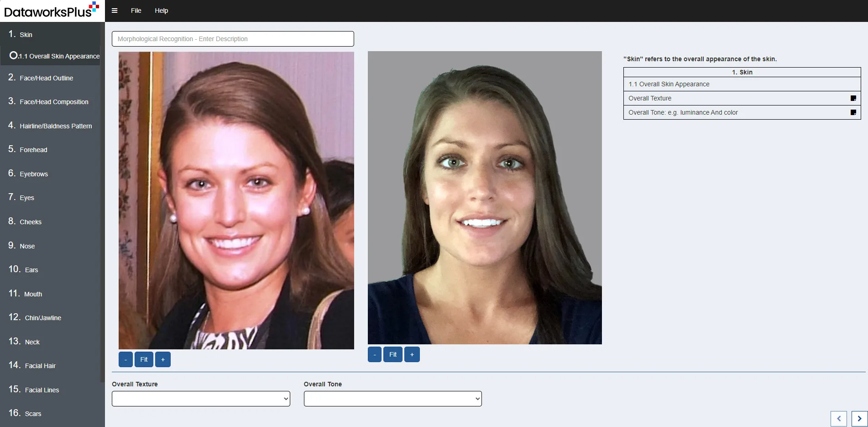This screenshot has height=427, width=868.
Task: Go to the next page arrow
Action: coord(859,418)
